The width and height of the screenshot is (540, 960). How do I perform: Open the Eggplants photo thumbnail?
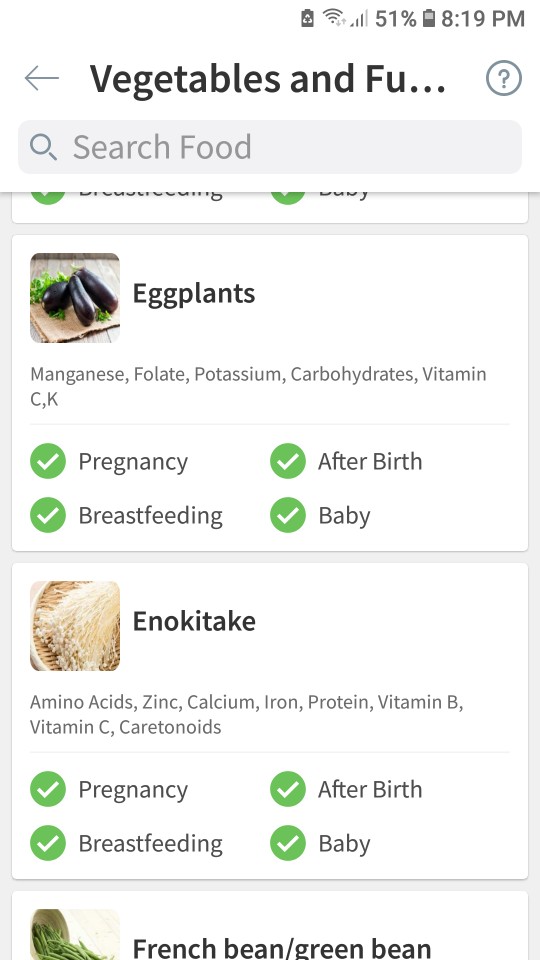click(75, 298)
